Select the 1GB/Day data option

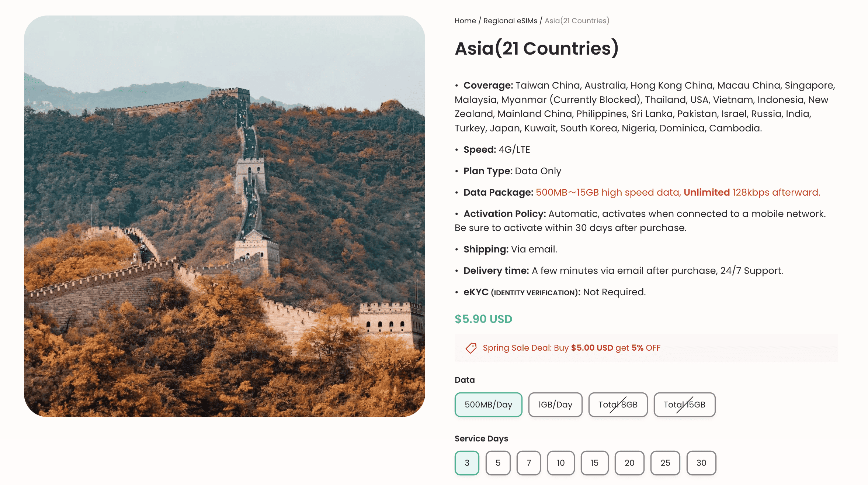(555, 405)
